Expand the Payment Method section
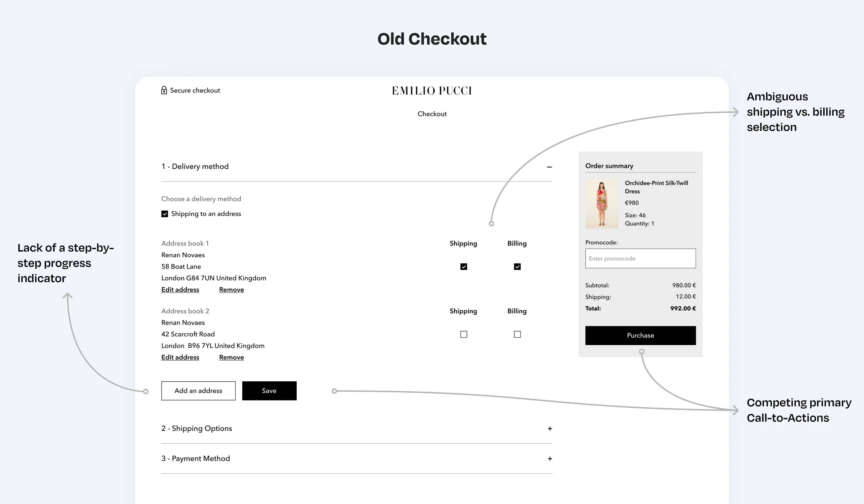 point(550,458)
